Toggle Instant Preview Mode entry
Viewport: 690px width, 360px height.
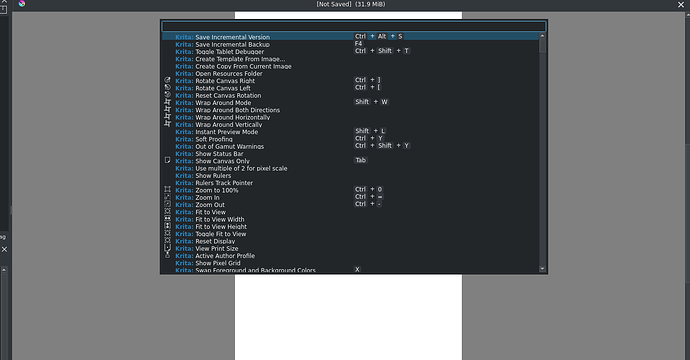pyautogui.click(x=351, y=132)
